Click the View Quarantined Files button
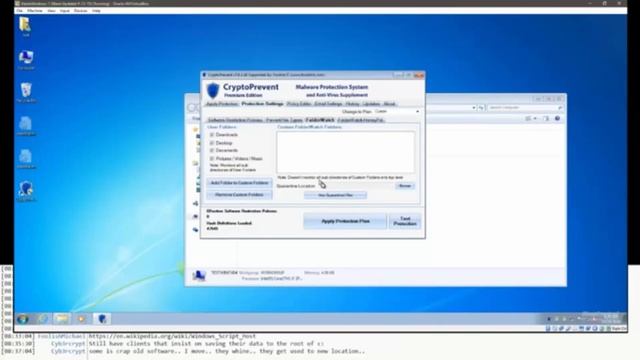Image resolution: width=640 pixels, height=360 pixels. coord(336,195)
